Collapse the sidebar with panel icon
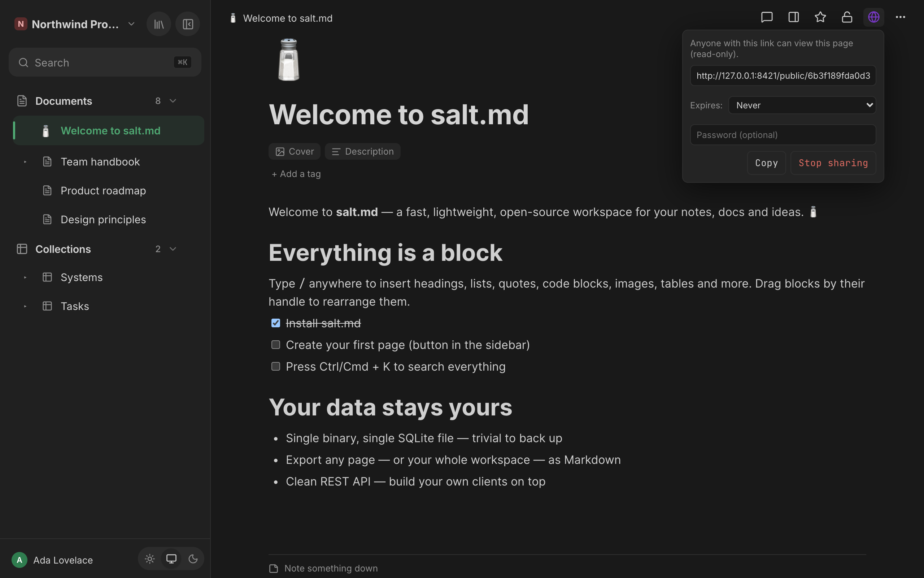Viewport: 924px width, 578px height. point(187,24)
